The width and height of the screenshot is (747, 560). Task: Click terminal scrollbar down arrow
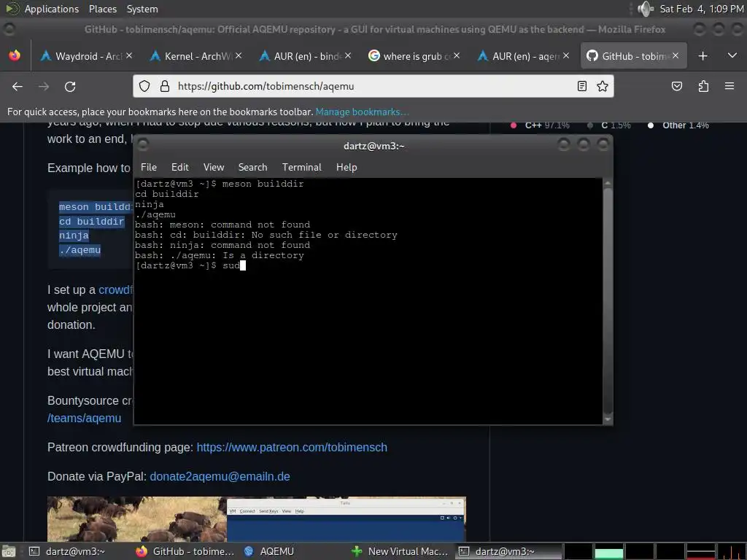(608, 419)
